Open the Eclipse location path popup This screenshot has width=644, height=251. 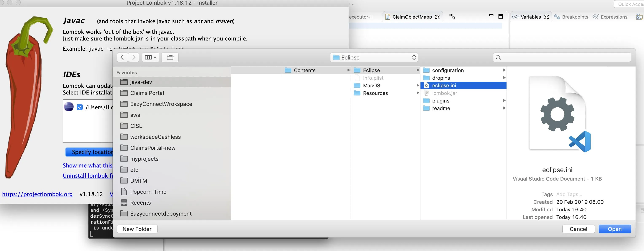[x=374, y=58]
